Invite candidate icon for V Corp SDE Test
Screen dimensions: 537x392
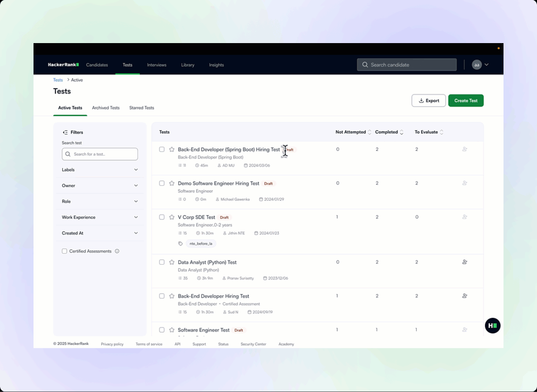coord(465,217)
